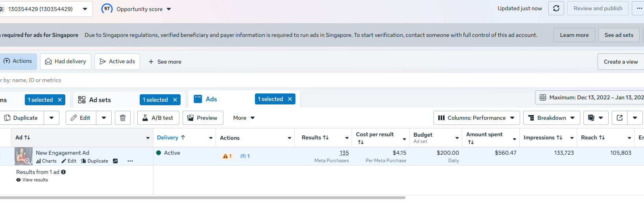Open the Columns: Performance dropdown
Image resolution: width=644 pixels, height=203 pixels.
(476, 118)
